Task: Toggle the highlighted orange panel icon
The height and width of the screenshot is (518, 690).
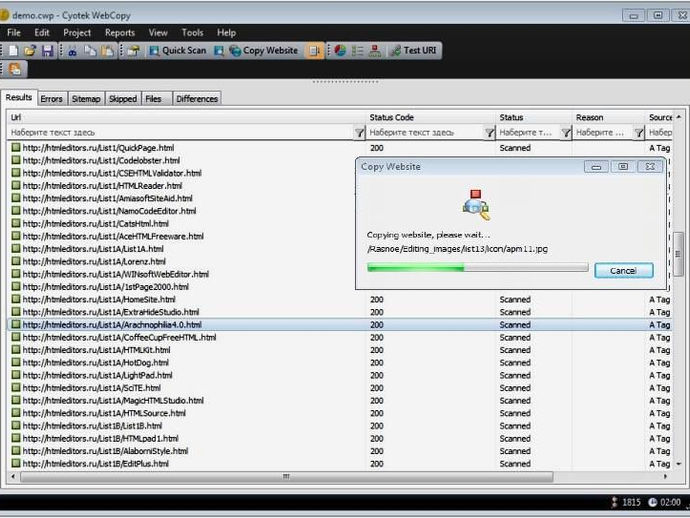Action: [x=314, y=51]
